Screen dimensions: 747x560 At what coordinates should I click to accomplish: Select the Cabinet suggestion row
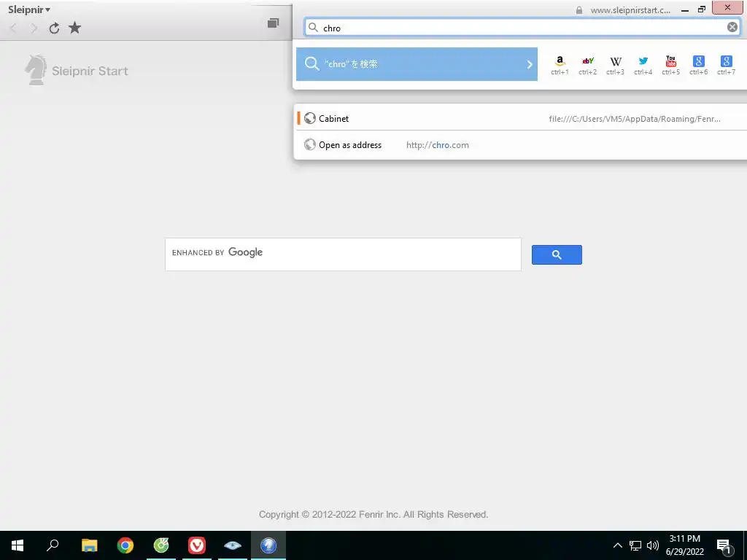[x=521, y=118]
